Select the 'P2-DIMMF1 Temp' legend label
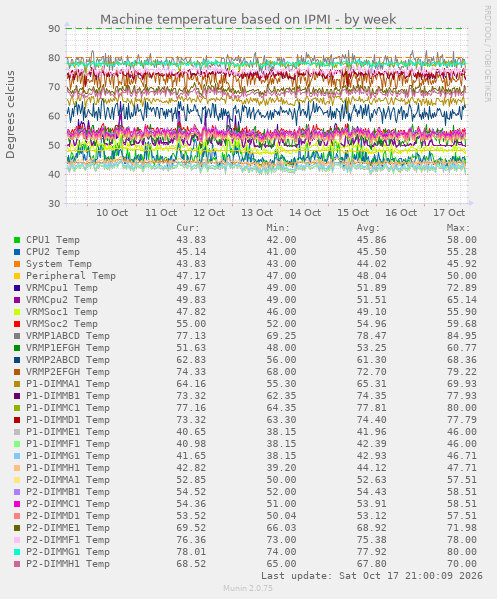Image resolution: width=497 pixels, height=599 pixels. click(68, 540)
